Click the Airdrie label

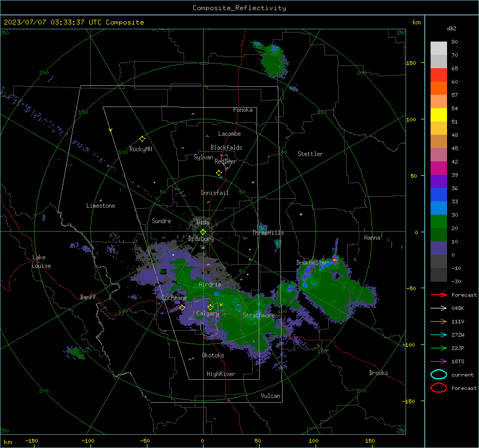[x=210, y=284]
